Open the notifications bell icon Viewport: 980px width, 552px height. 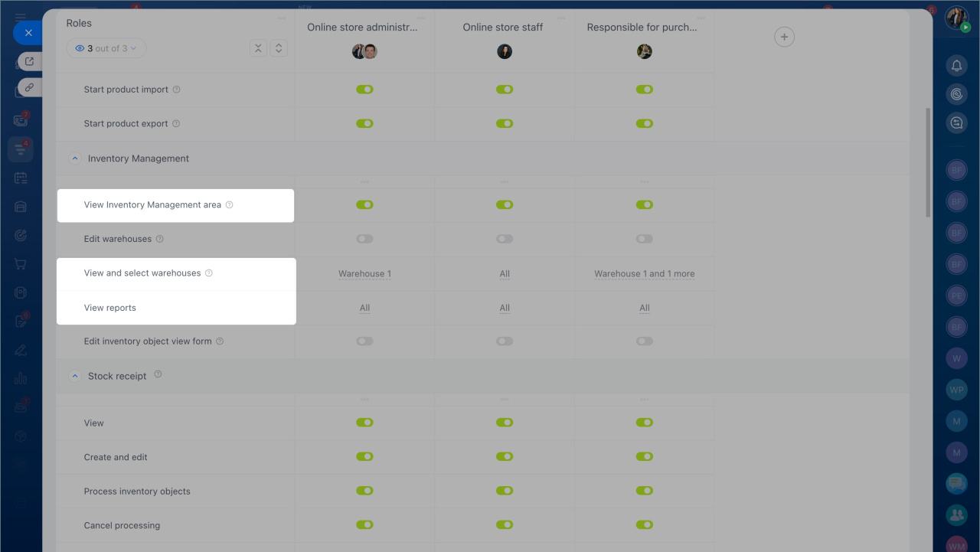point(956,66)
